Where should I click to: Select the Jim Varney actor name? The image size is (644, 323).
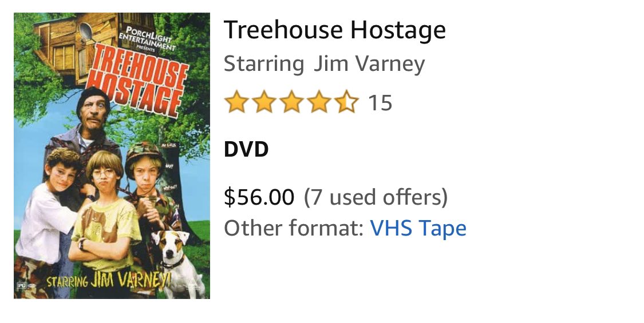pyautogui.click(x=369, y=63)
